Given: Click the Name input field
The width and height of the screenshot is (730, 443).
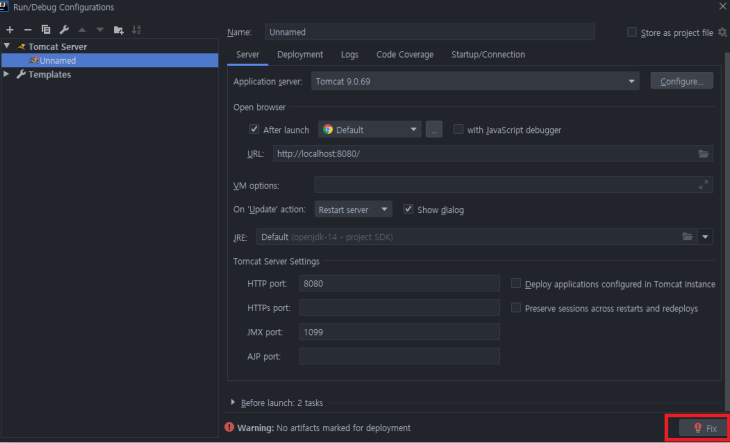Looking at the screenshot, I should [x=430, y=32].
